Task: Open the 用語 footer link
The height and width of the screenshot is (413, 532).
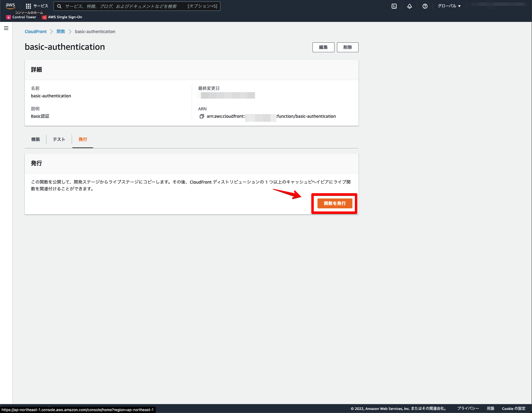Action: click(x=491, y=409)
